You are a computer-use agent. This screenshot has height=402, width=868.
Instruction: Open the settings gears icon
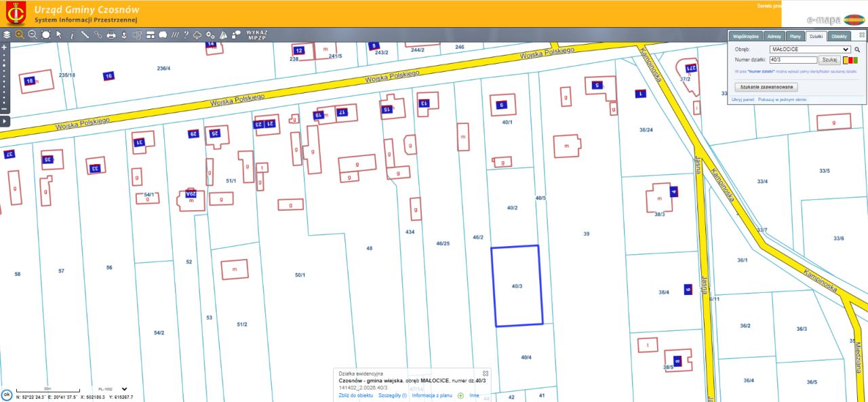pos(210,35)
